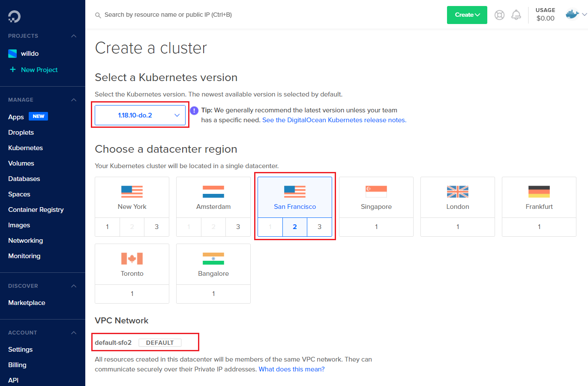Screen dimensions: 588x386
Task: Collapse the Account sidebar section
Action: [x=74, y=333]
